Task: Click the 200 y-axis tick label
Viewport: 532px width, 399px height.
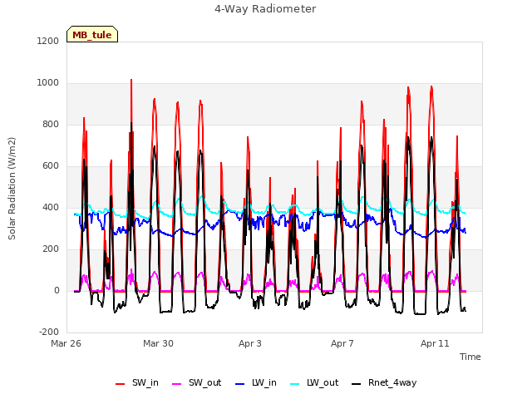Action: click(x=51, y=249)
